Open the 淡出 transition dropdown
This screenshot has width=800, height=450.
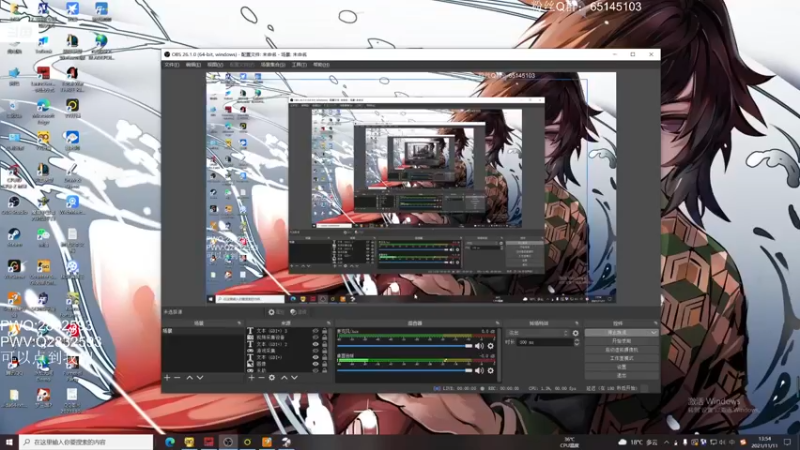tap(538, 333)
